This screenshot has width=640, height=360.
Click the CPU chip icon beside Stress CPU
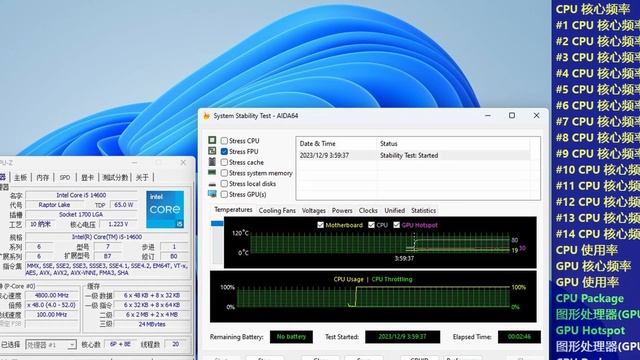click(x=212, y=140)
